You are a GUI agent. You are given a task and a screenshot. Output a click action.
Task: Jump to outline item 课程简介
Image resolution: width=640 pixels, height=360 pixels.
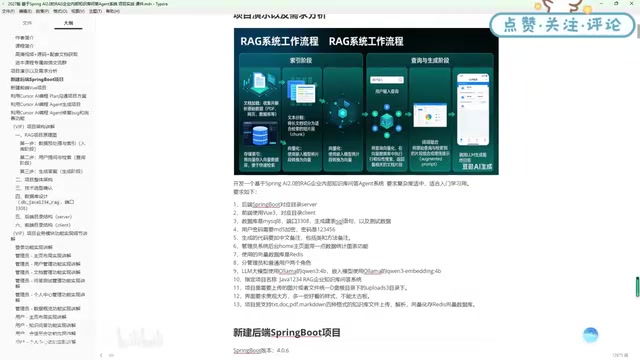24,46
